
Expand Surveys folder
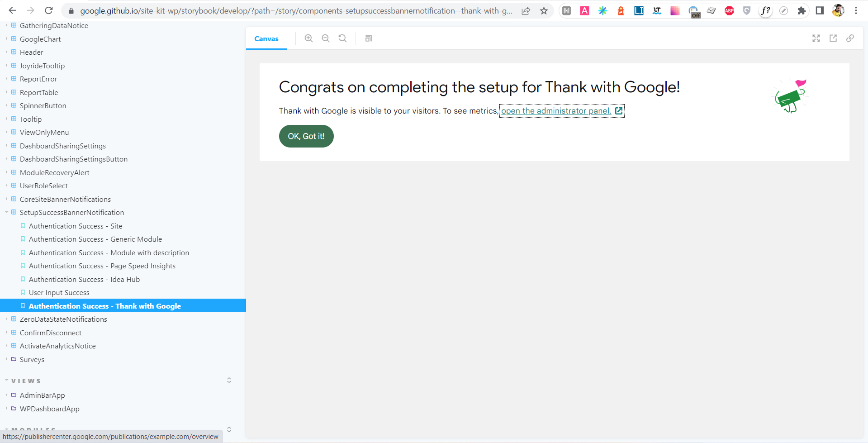[x=6, y=359]
